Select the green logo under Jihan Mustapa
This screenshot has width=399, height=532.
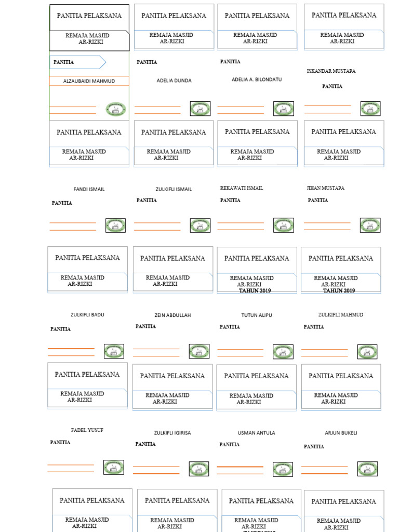tap(370, 225)
